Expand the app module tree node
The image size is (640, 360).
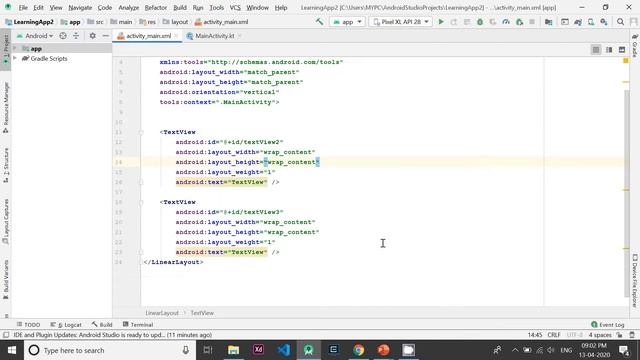coord(15,49)
